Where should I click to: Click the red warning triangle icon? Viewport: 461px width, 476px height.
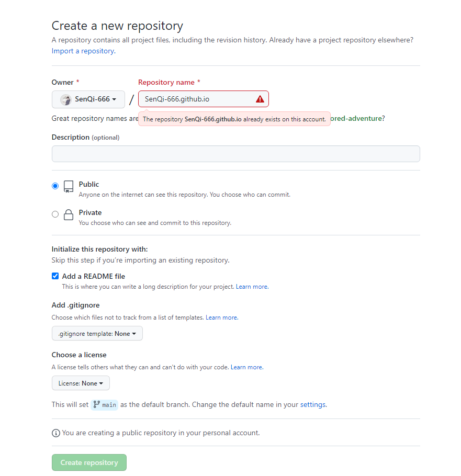[x=260, y=99]
